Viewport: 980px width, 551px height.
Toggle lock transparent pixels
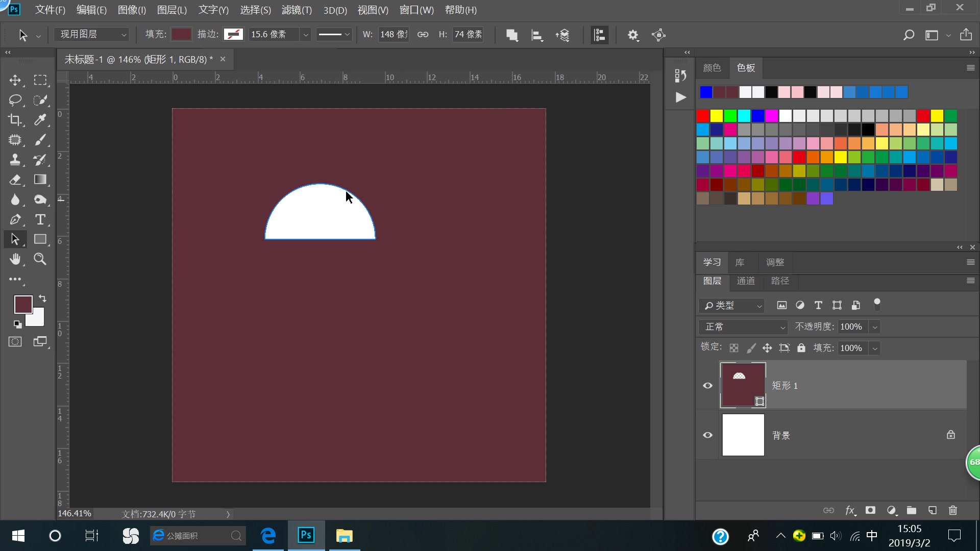tap(734, 348)
